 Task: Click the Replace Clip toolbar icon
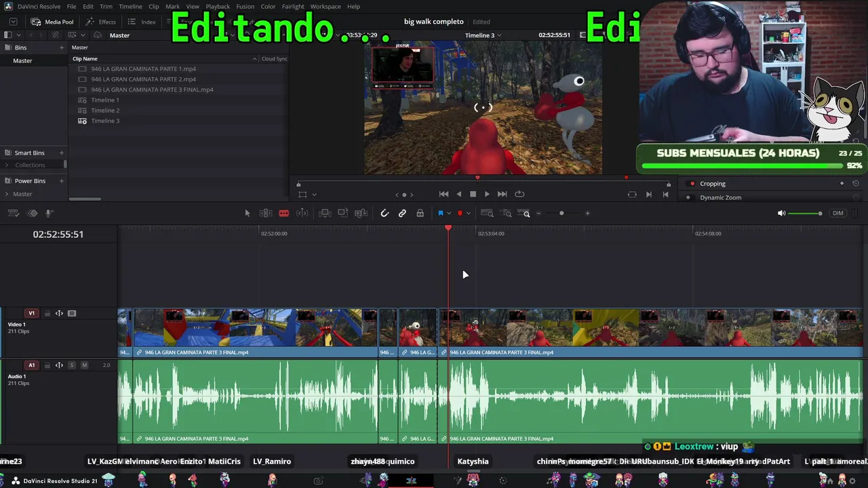(x=361, y=213)
